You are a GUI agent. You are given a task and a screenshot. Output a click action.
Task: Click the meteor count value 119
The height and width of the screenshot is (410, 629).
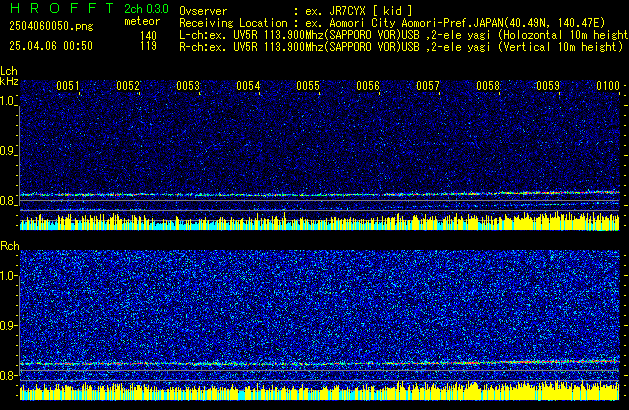click(148, 46)
